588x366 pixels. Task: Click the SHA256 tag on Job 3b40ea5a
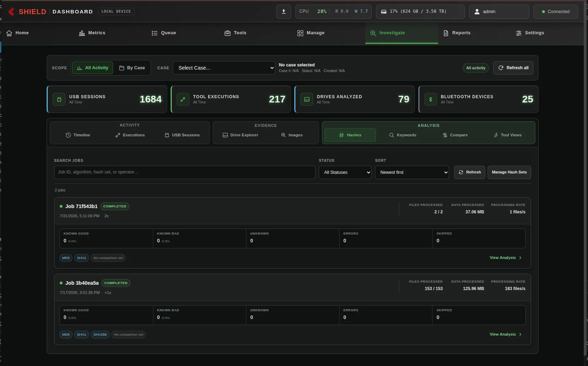(100, 335)
